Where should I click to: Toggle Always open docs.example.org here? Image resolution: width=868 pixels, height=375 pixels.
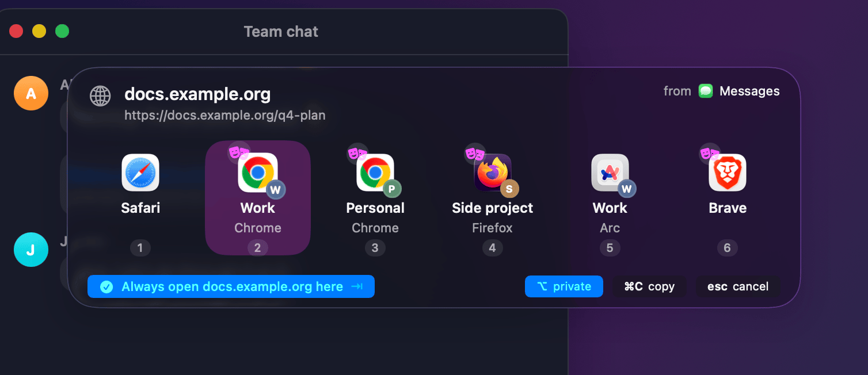pos(231,286)
